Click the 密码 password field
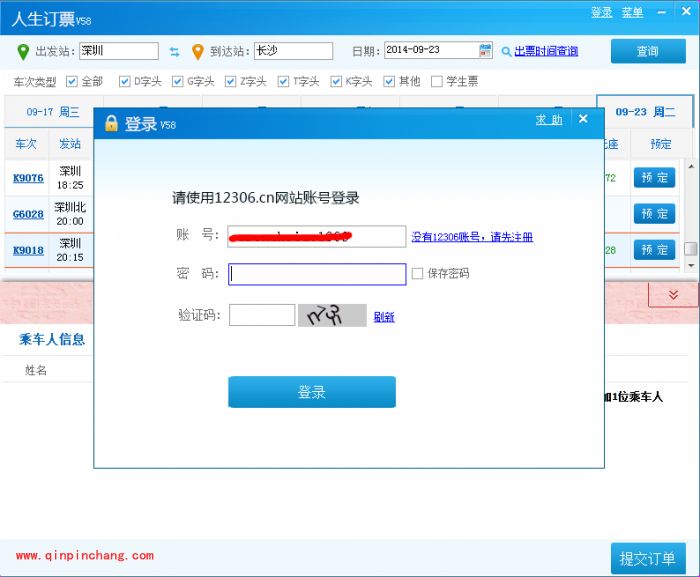 317,274
